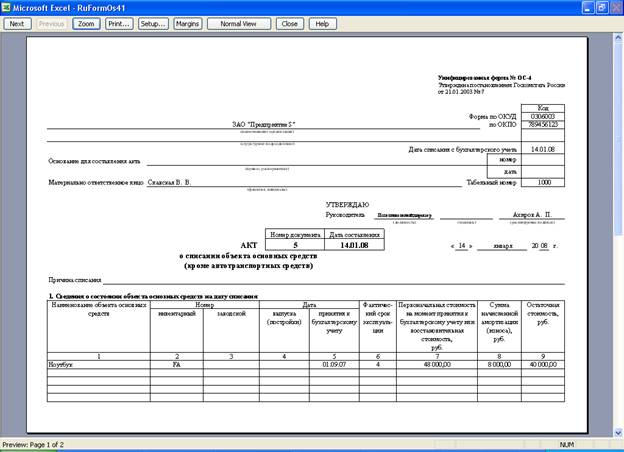Click the Табельный номер value 1000

pos(543,182)
